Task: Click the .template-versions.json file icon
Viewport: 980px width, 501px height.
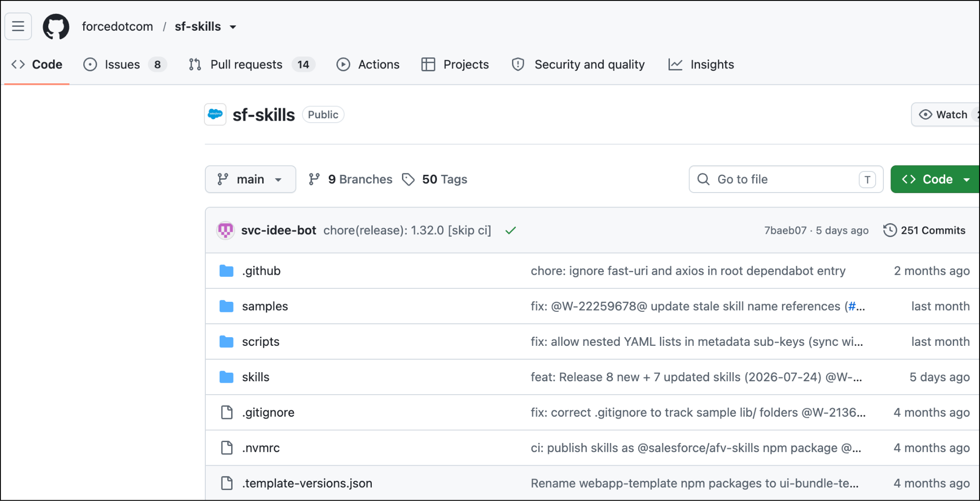Action: pos(227,483)
